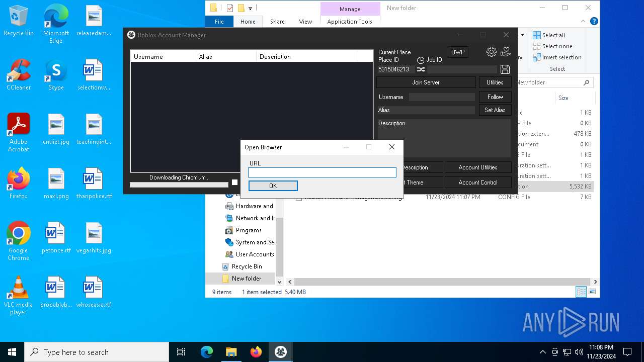Click the Place ID field
Viewport: 644px width, 362px height.
click(396, 69)
